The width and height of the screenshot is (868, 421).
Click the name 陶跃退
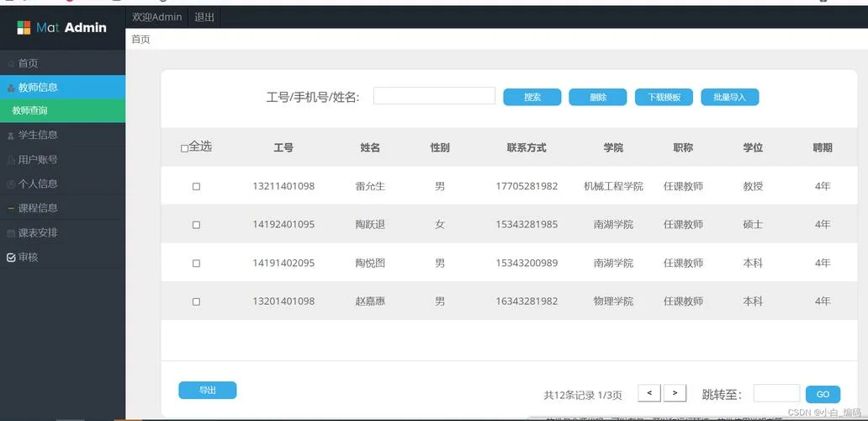click(x=370, y=225)
